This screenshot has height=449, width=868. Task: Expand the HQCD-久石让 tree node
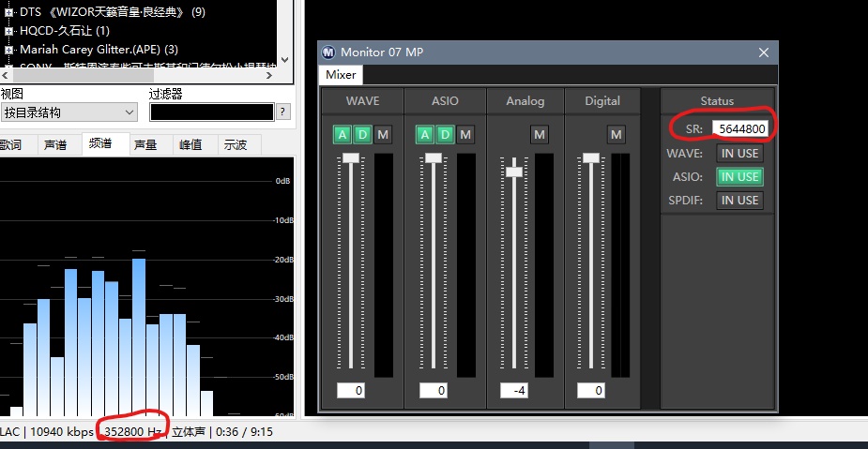click(8, 31)
